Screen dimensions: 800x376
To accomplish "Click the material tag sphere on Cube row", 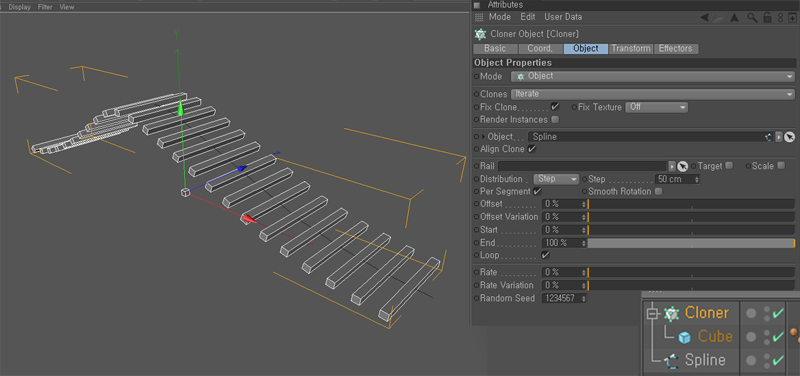I will pos(793,332).
